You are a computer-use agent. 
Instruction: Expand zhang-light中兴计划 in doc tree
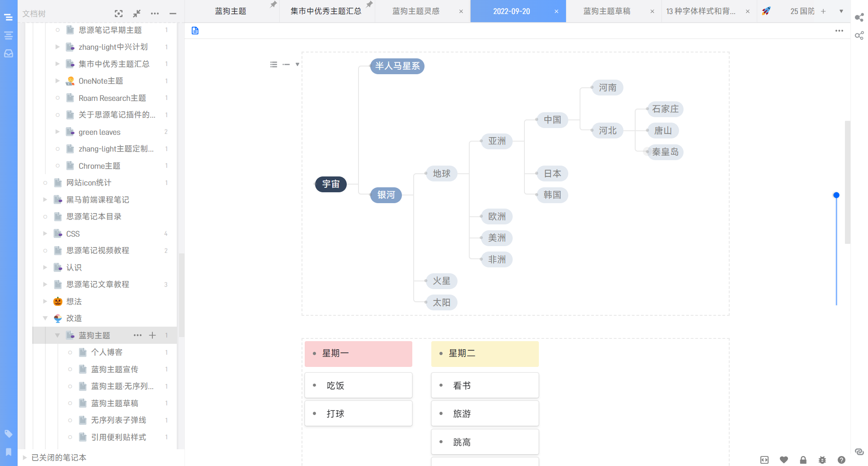coord(57,47)
